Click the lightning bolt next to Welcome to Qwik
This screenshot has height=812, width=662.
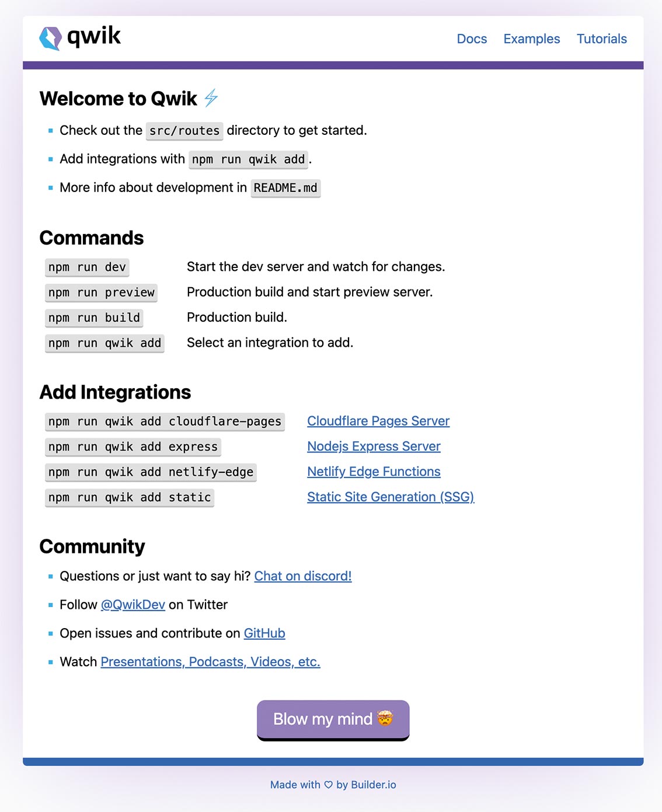(x=211, y=98)
